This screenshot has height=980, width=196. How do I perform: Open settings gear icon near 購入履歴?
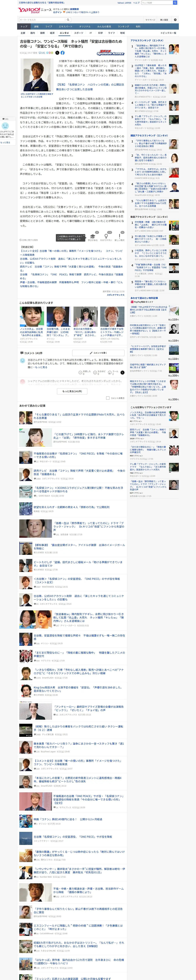coord(175,20)
